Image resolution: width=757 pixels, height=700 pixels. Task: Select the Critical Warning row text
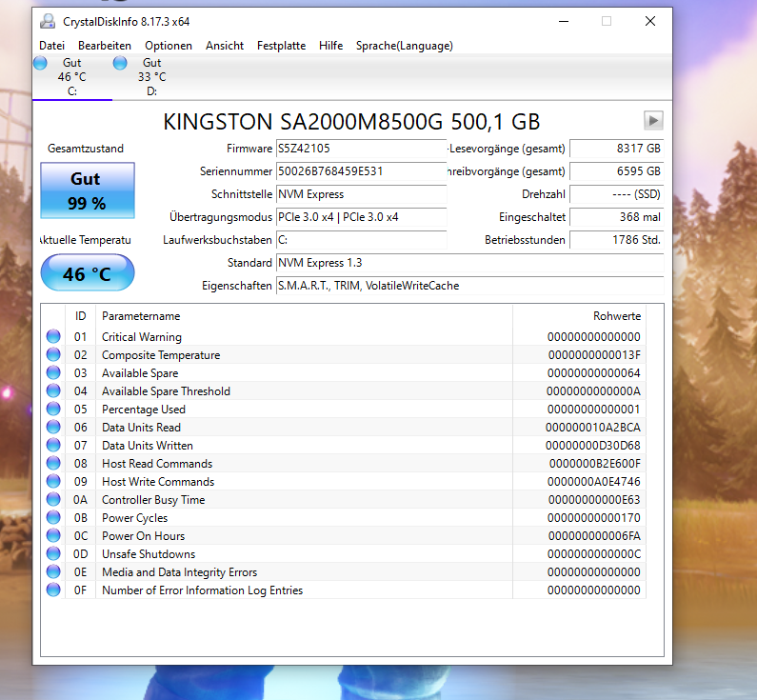click(142, 337)
